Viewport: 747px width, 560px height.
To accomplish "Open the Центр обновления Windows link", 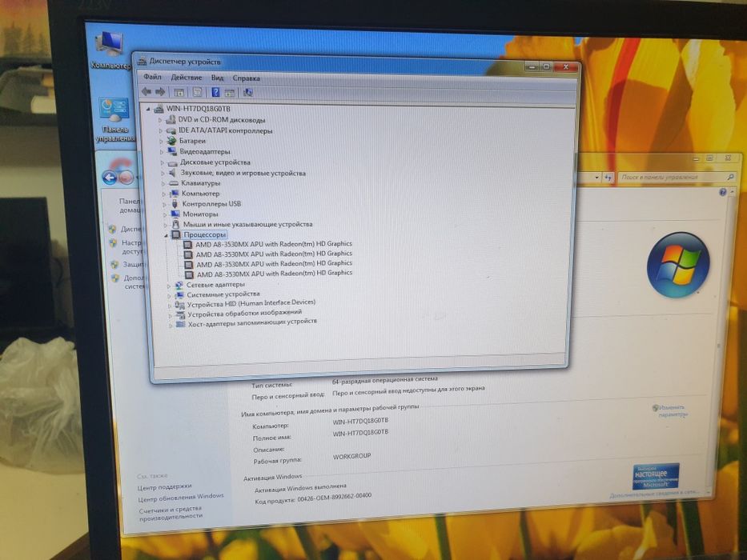I will [x=181, y=497].
